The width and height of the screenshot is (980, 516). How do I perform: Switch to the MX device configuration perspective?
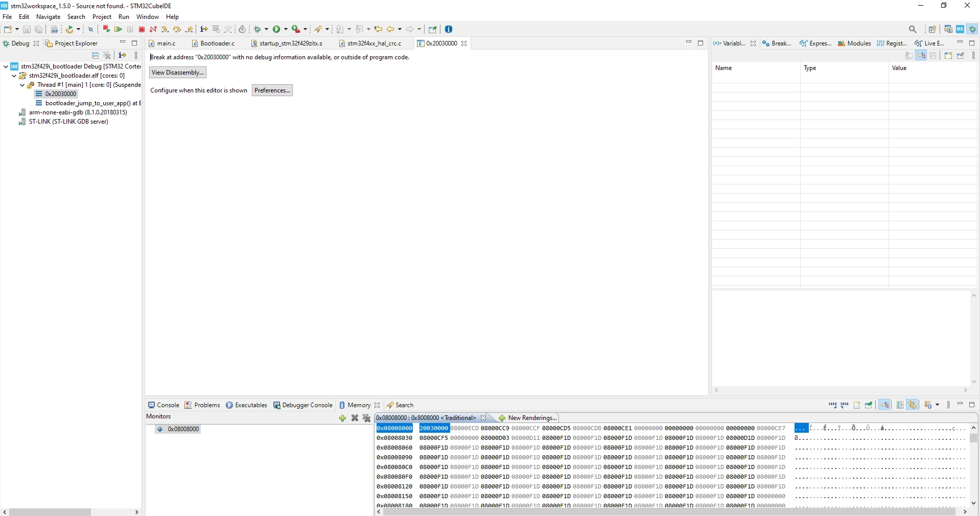[x=960, y=29]
